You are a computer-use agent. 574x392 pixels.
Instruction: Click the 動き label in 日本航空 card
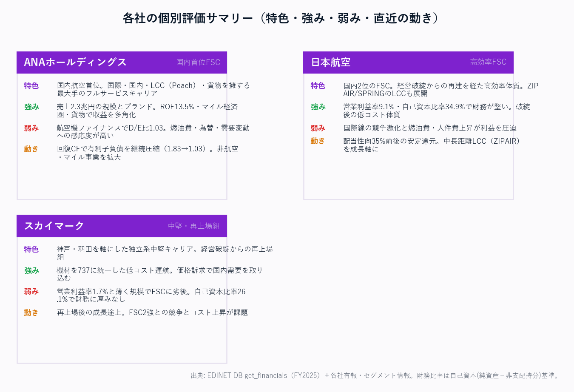pyautogui.click(x=318, y=141)
